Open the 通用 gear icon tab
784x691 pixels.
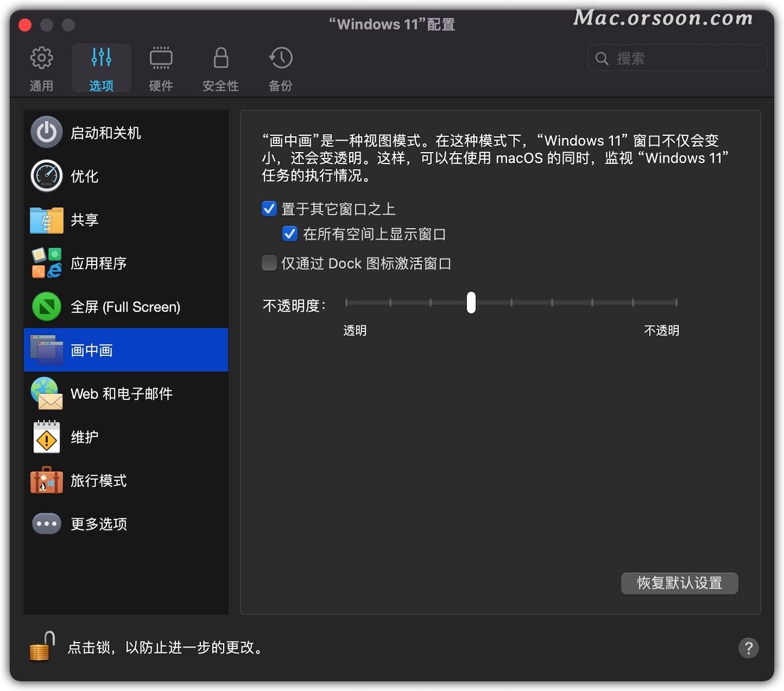pyautogui.click(x=41, y=68)
